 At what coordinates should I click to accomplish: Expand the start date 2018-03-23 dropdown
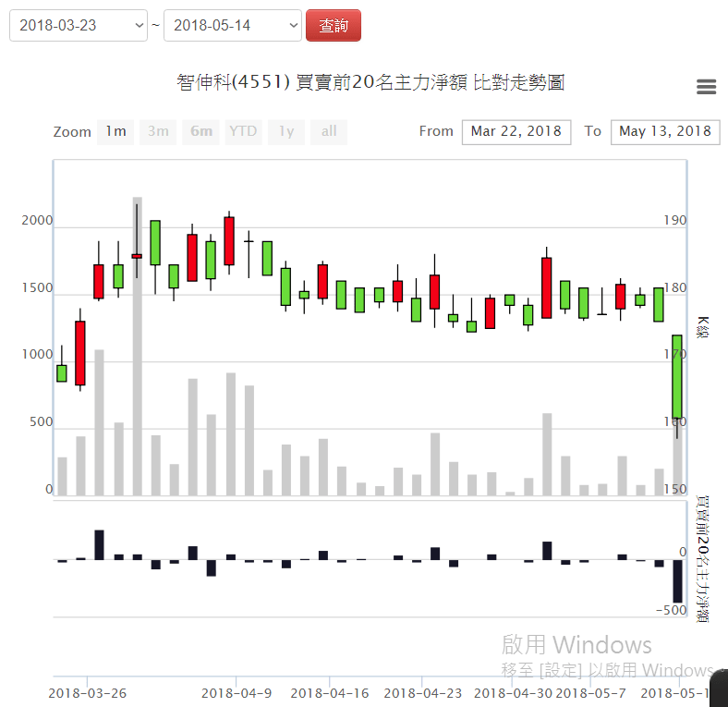[x=79, y=26]
